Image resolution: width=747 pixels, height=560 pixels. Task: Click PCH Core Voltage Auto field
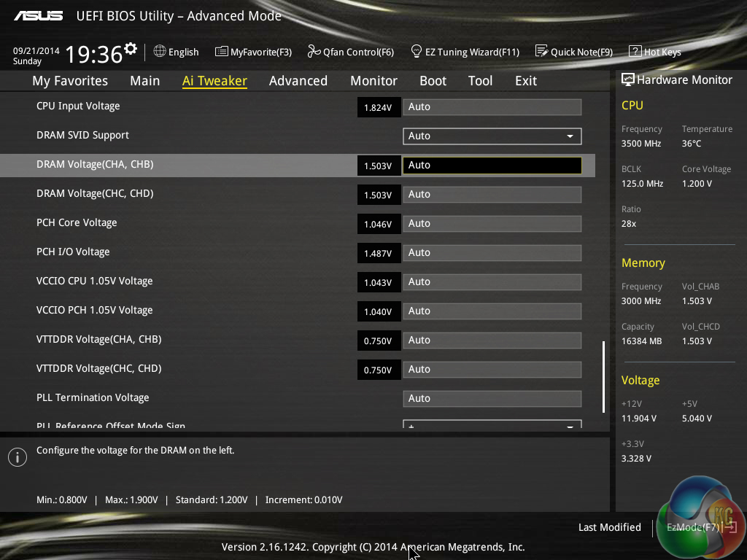tap(492, 224)
